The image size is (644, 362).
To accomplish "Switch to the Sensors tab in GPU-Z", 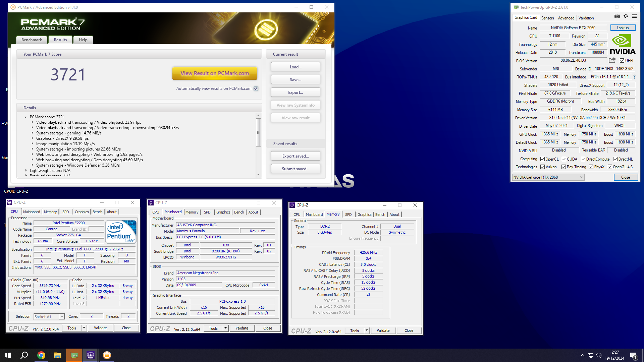I will pyautogui.click(x=547, y=18).
